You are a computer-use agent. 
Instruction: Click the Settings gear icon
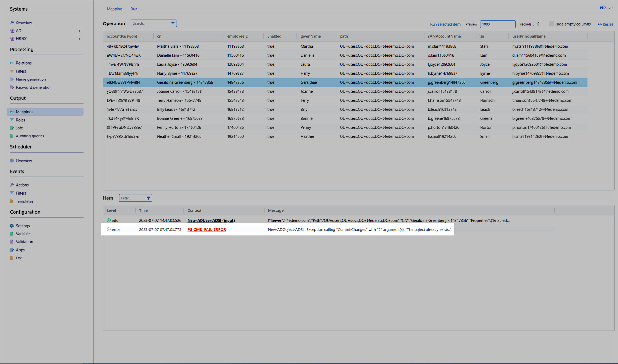(x=12, y=226)
